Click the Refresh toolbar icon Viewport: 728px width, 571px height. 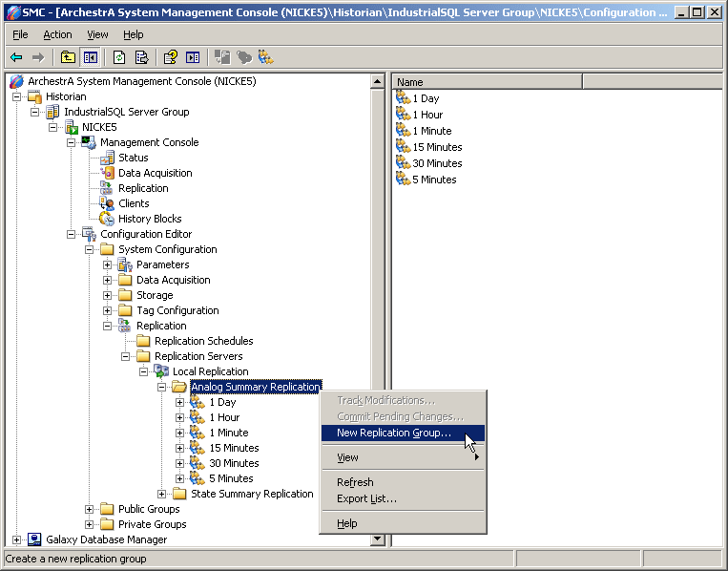(x=119, y=57)
